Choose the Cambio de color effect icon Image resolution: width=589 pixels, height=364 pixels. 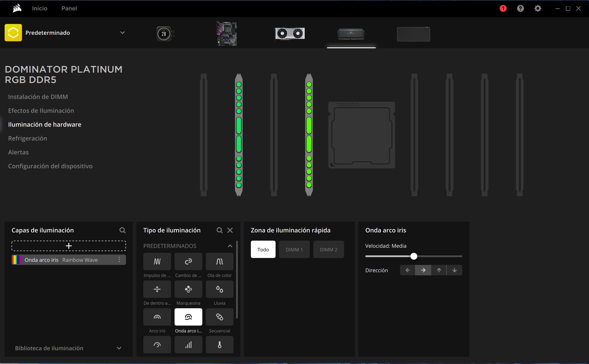pos(188,261)
